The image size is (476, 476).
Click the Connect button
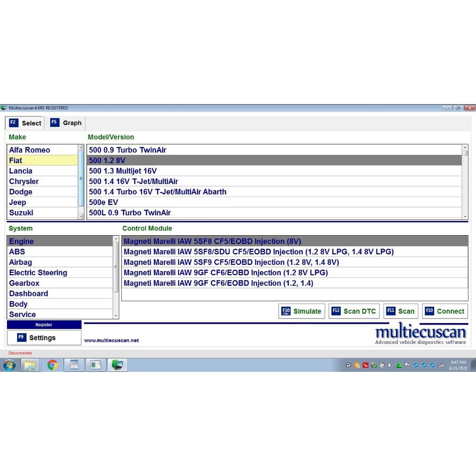pos(445,311)
